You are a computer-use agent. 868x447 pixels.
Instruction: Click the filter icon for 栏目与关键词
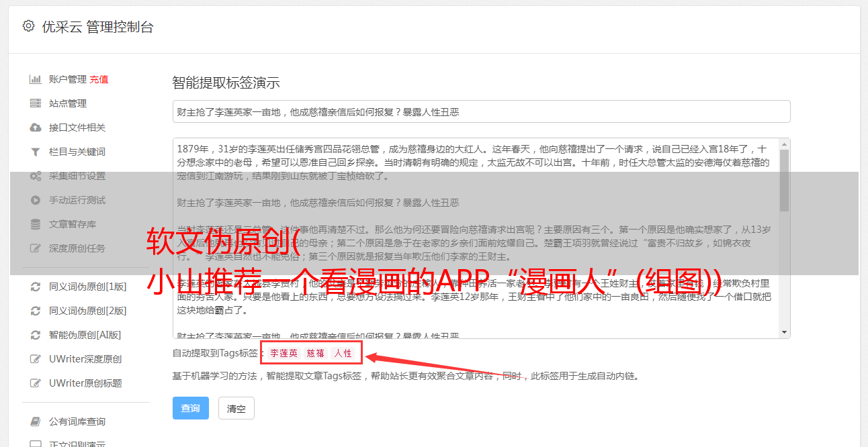coord(36,152)
